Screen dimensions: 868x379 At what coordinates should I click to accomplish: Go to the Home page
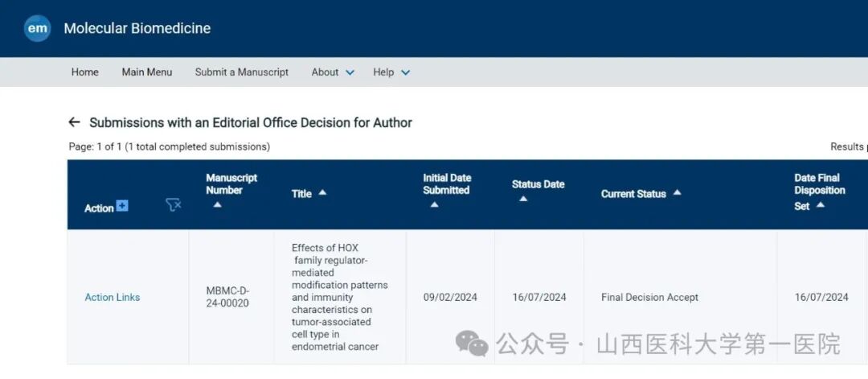click(84, 72)
